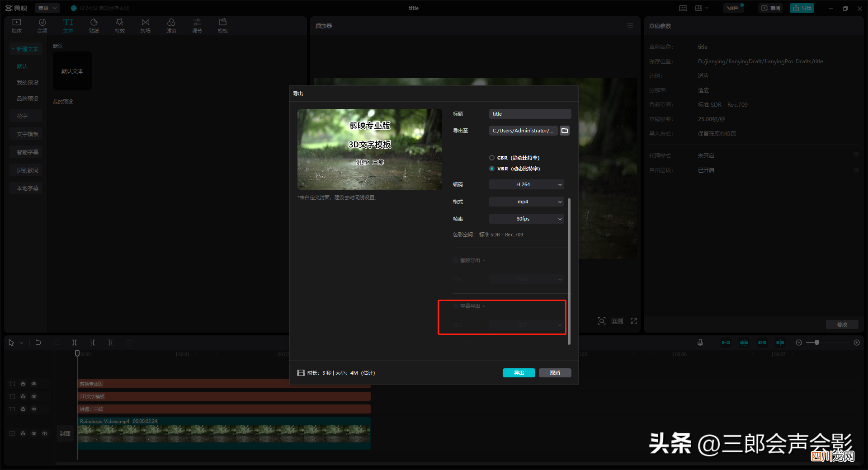868x470 pixels.
Task: Click the timeline playhead marker at 00:00
Action: (x=77, y=353)
